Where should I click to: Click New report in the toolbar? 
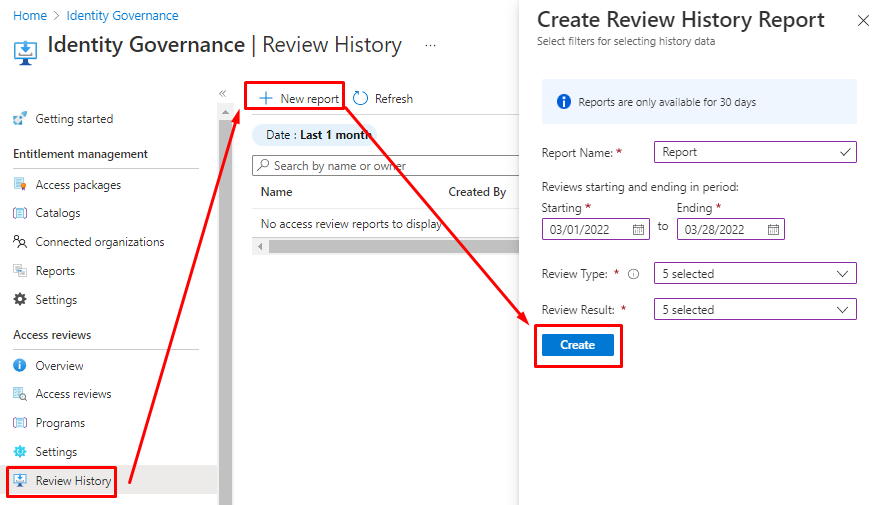pos(298,98)
